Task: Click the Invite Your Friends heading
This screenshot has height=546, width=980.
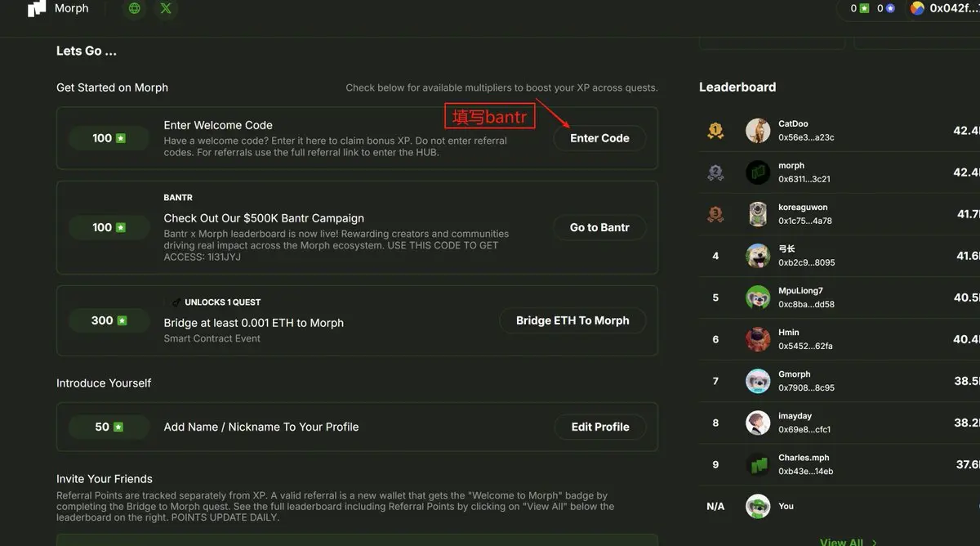Action: click(105, 479)
